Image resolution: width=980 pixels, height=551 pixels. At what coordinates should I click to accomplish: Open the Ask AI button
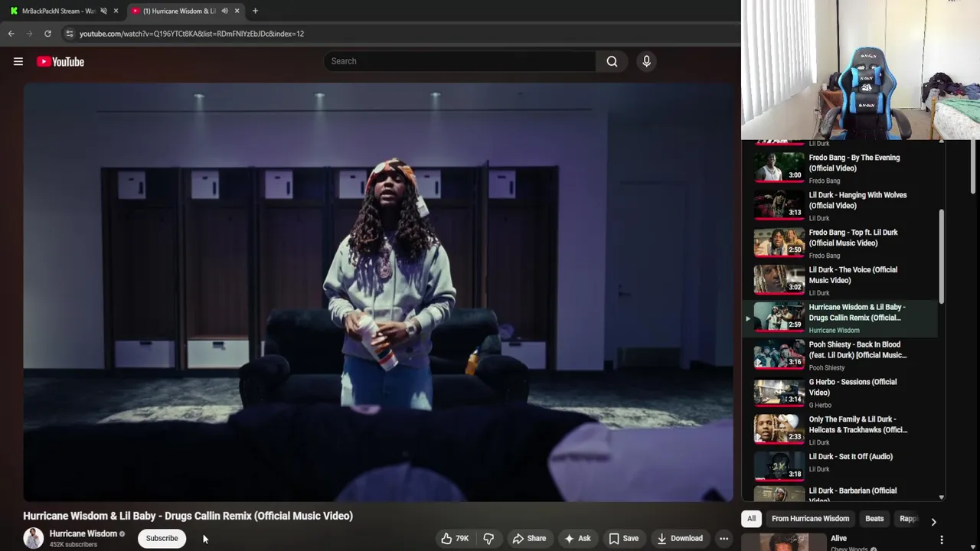[x=577, y=538]
